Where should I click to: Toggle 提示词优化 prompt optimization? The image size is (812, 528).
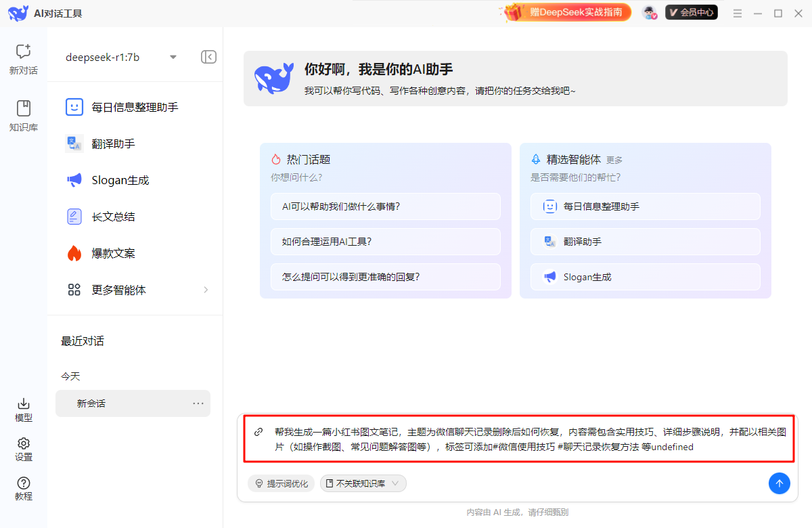pos(281,483)
